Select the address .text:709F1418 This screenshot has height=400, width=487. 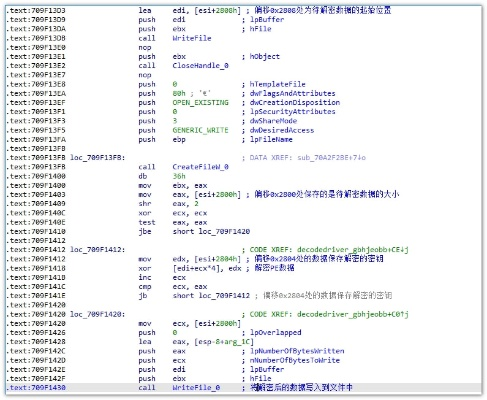click(x=36, y=268)
